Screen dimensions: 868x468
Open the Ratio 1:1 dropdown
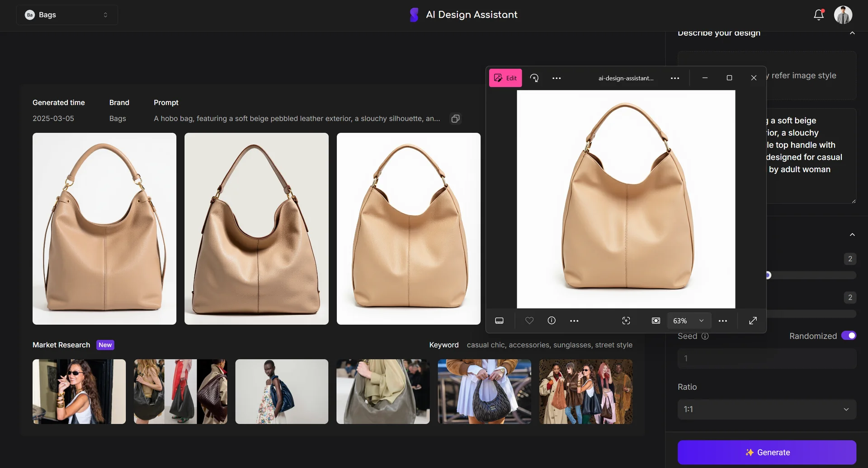click(x=766, y=409)
